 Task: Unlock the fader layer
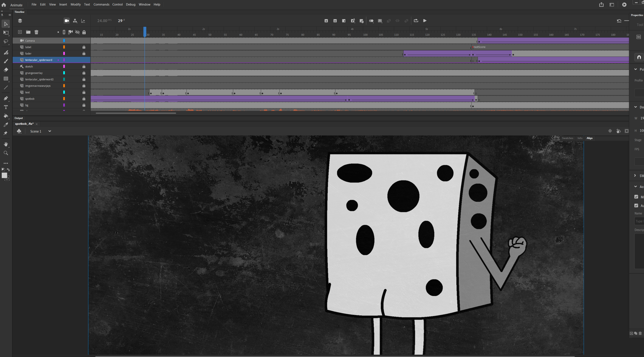(84, 53)
